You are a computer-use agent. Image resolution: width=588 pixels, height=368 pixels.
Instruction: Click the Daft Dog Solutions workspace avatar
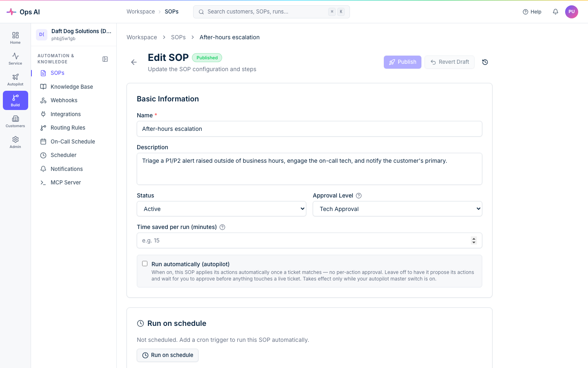(42, 35)
